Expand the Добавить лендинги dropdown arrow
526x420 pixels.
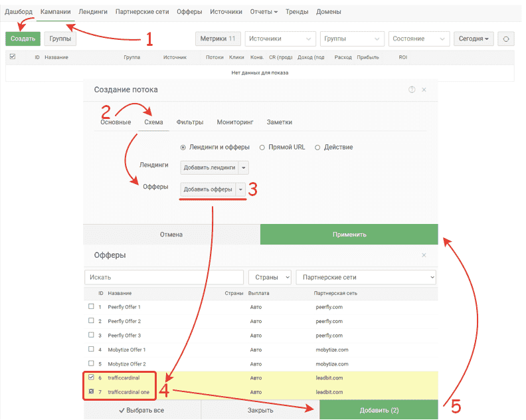[x=244, y=168]
